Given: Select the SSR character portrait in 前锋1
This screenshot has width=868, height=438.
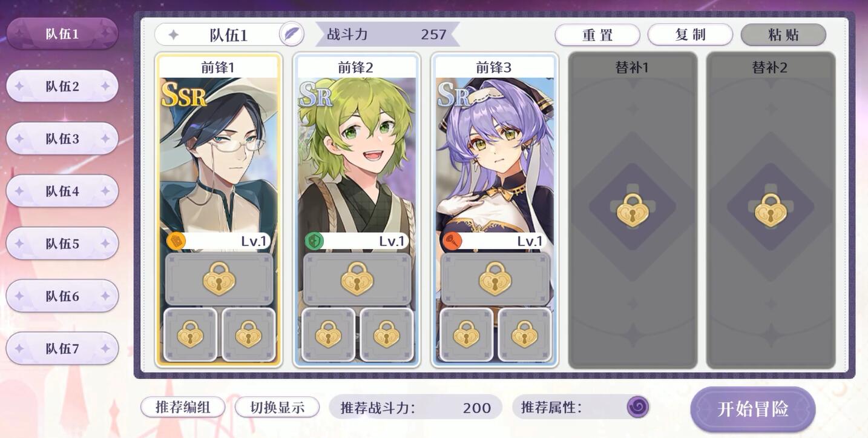Looking at the screenshot, I should click(219, 154).
